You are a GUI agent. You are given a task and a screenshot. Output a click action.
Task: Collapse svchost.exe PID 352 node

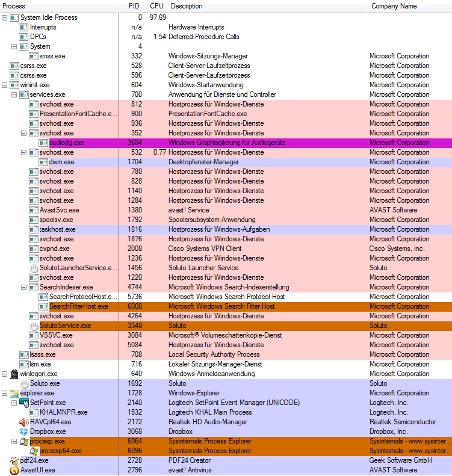[x=23, y=133]
